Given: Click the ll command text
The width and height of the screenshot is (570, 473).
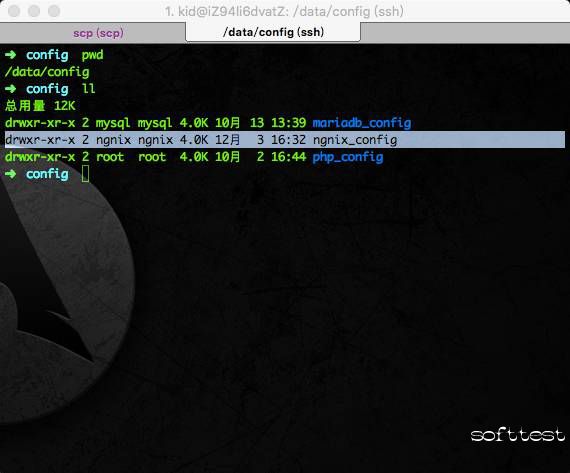Looking at the screenshot, I should (88, 88).
